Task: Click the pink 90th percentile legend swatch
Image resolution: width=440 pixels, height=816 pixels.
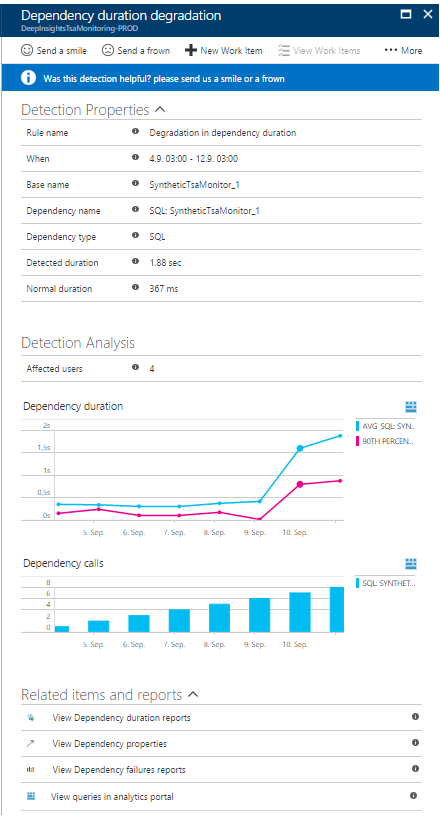Action: pyautogui.click(x=357, y=441)
